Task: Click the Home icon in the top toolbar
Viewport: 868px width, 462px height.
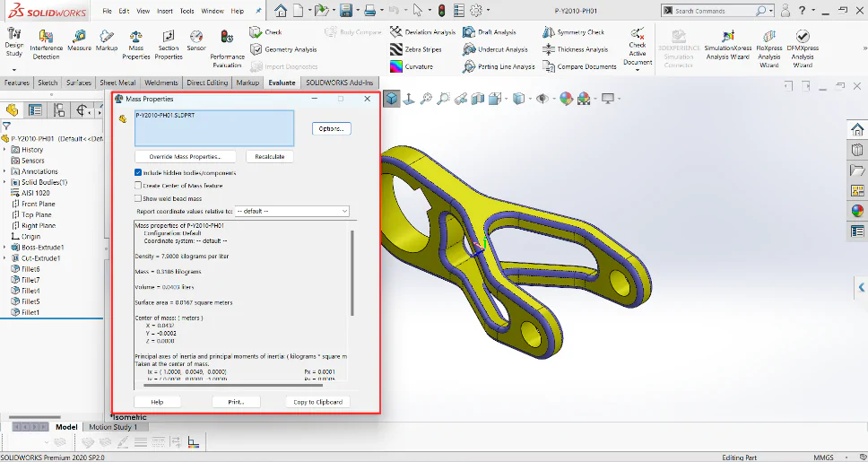Action: pos(282,11)
